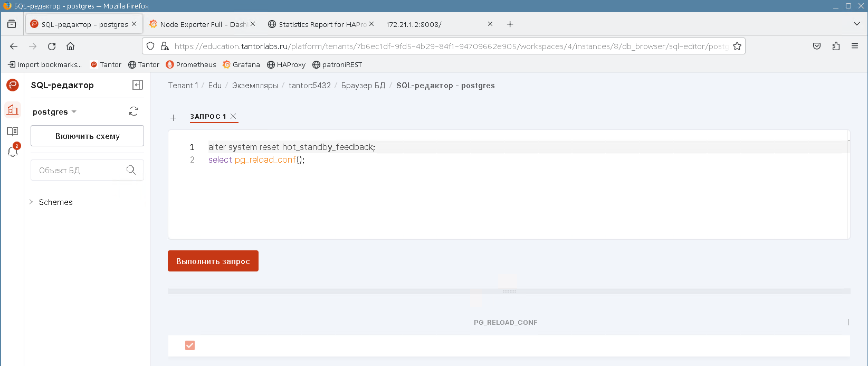
Task: Refresh the postgres database object list
Action: (x=134, y=111)
